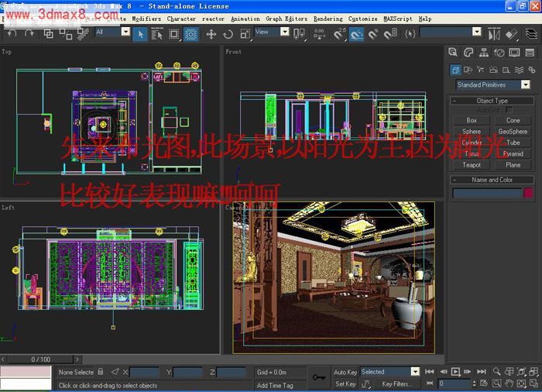
Task: Click the red object color swatch
Action: pyautogui.click(x=528, y=193)
